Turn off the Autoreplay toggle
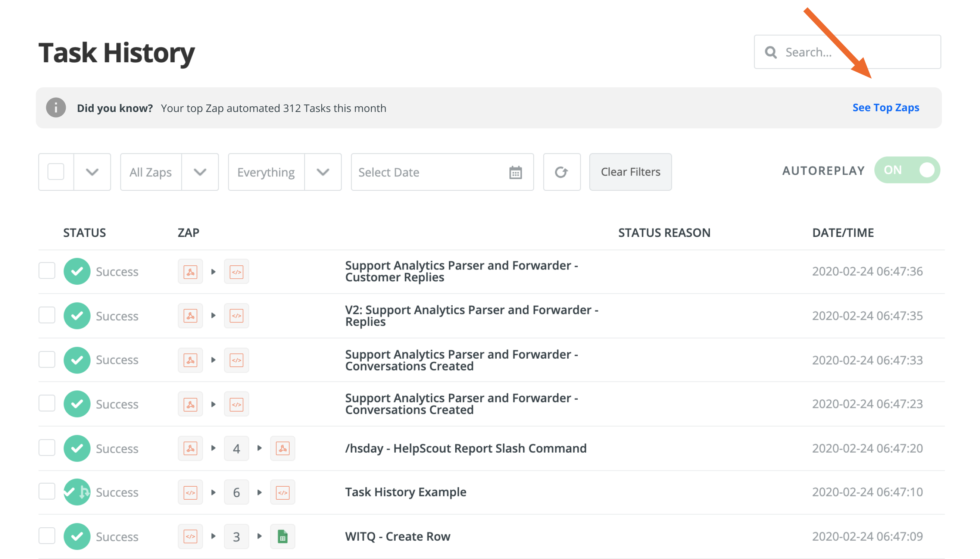980x559 pixels. [907, 170]
